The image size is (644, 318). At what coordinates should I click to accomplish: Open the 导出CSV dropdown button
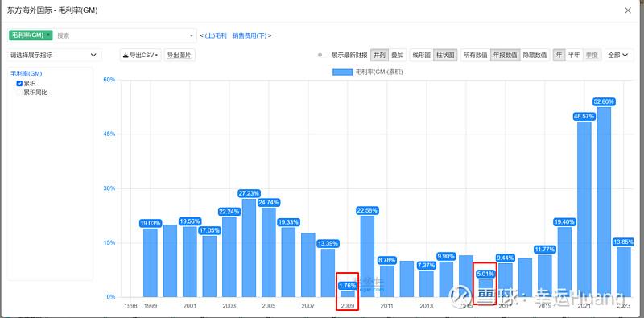140,55
